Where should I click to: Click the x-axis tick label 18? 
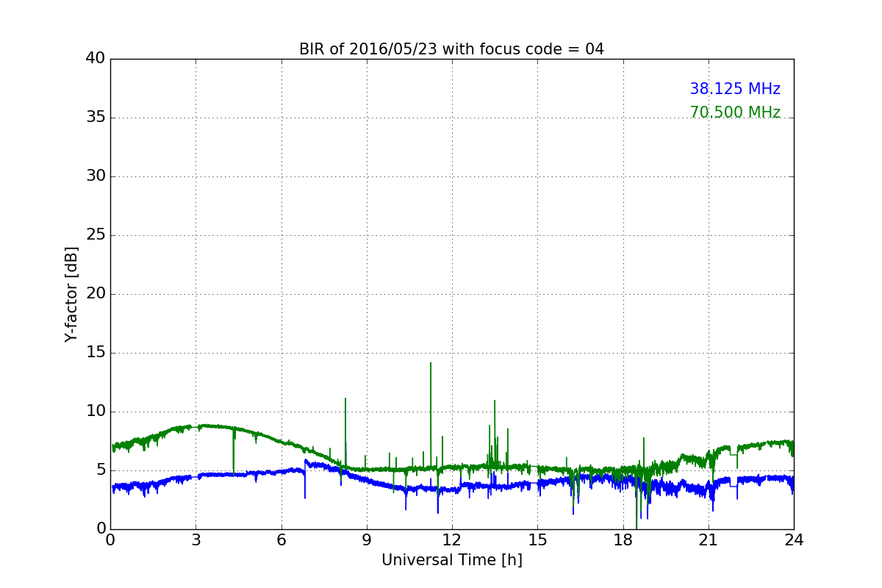(623, 540)
